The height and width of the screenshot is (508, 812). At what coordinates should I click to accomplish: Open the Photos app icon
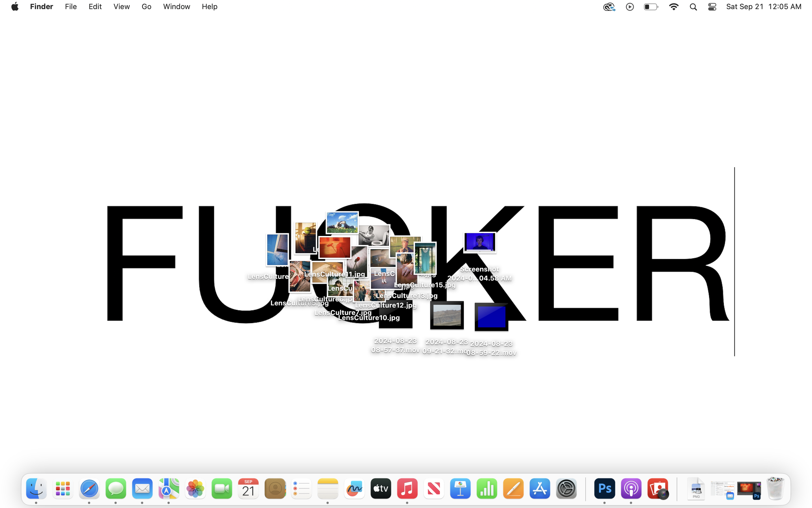[x=195, y=488]
